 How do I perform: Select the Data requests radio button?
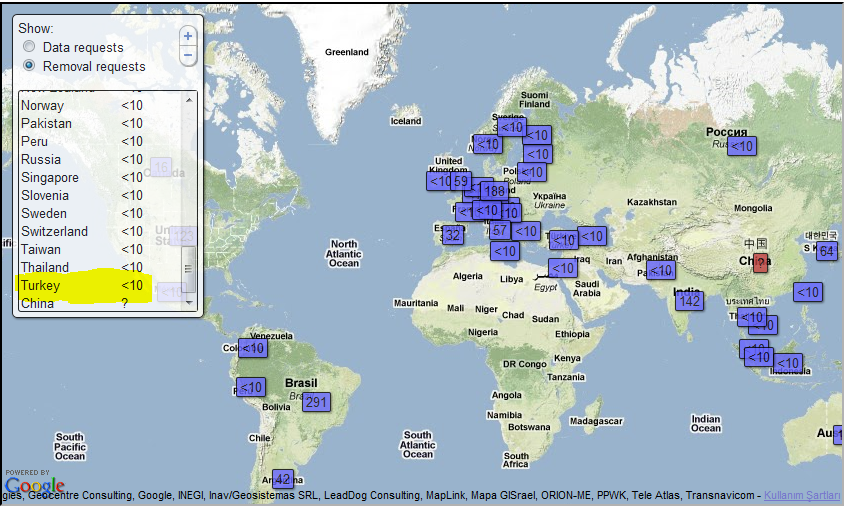pyautogui.click(x=30, y=47)
